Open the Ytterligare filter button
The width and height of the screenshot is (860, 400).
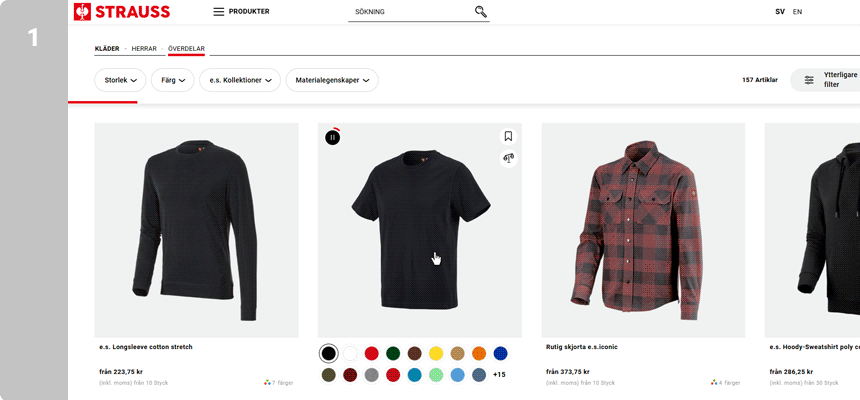tap(825, 80)
